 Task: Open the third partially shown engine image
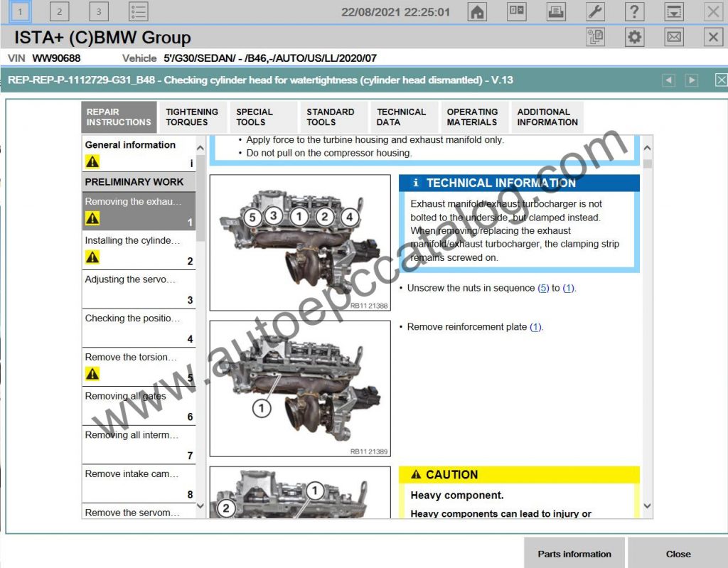300,493
